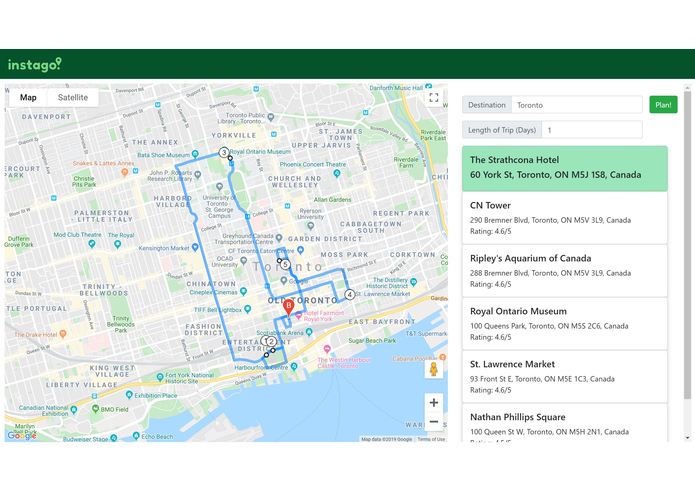Open Ripley's Aquarium of Canada item
Image resolution: width=695 pixels, height=494 pixels.
tap(565, 271)
